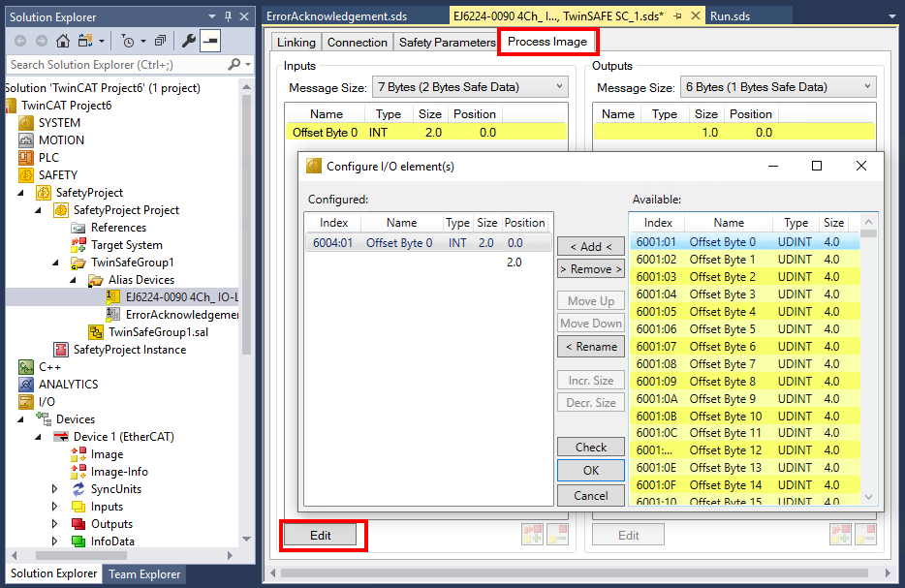The height and width of the screenshot is (588, 905).
Task: Collapse the Alias Devices folder
Action: coord(74,280)
